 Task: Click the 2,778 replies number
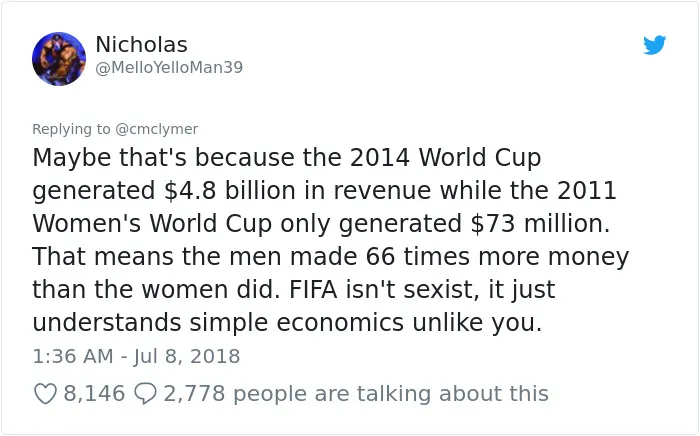coord(194,394)
